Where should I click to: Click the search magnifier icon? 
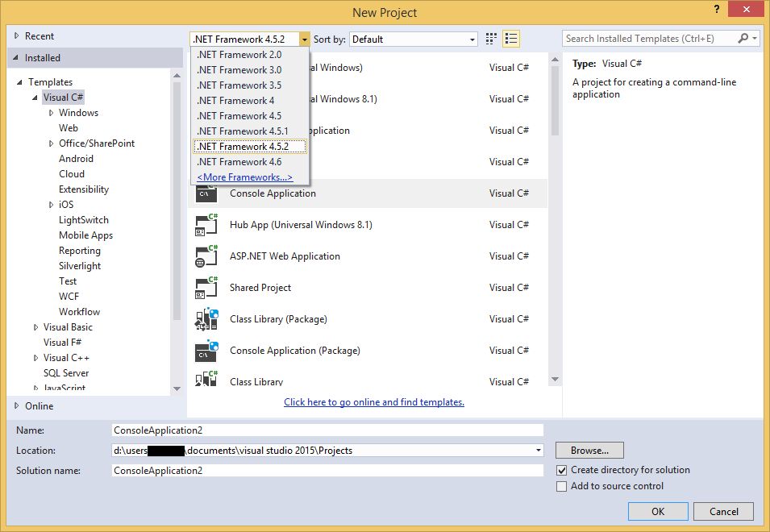743,38
